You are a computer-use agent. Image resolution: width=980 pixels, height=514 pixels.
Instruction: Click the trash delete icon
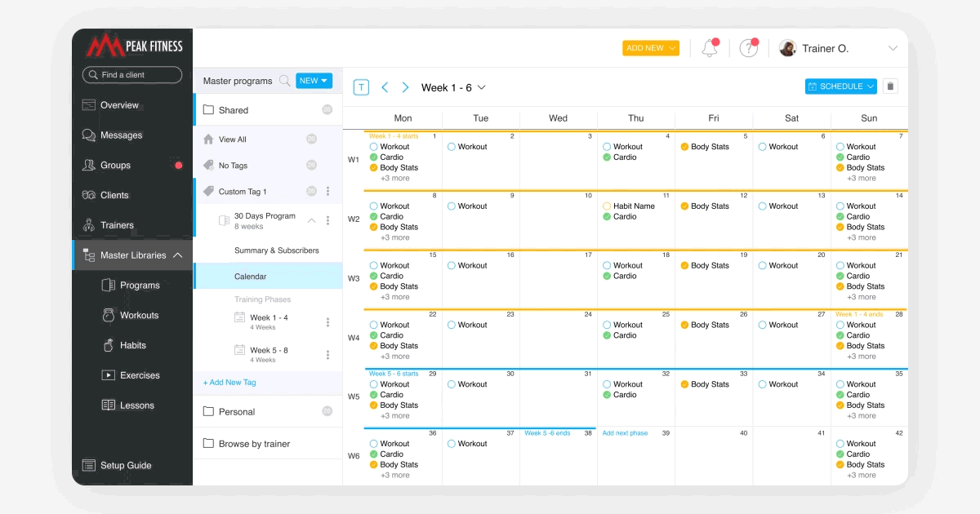pyautogui.click(x=890, y=86)
